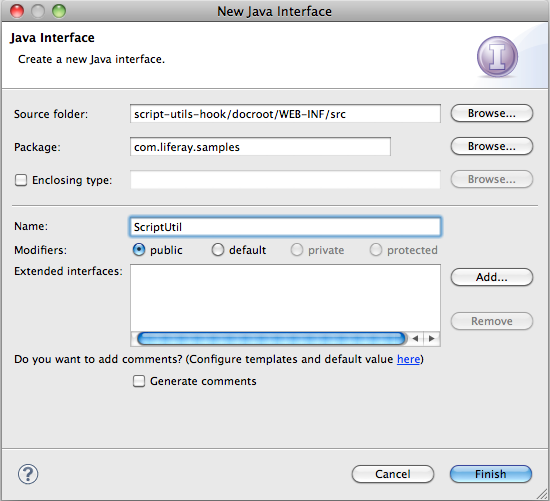Enable the Generate comments checkbox

(139, 381)
